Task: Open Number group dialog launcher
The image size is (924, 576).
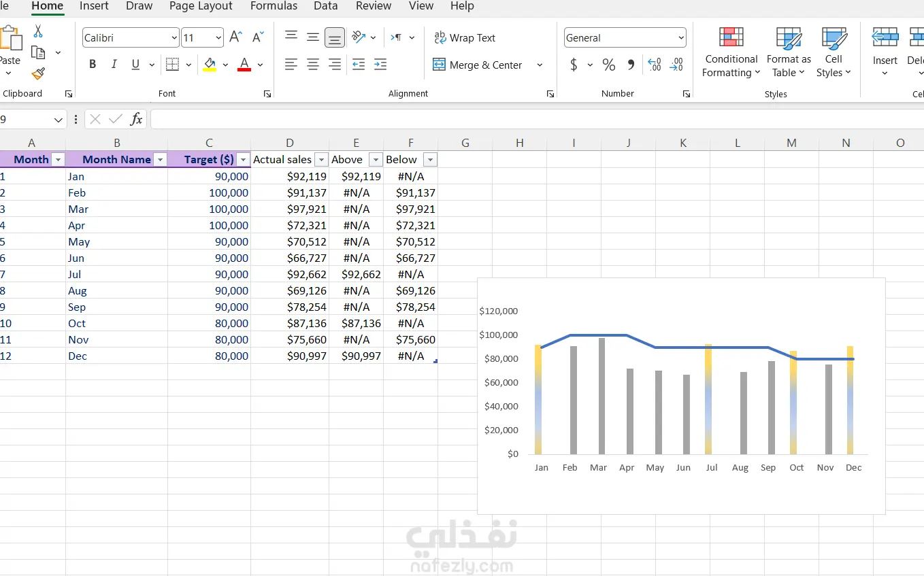Action: 687,94
